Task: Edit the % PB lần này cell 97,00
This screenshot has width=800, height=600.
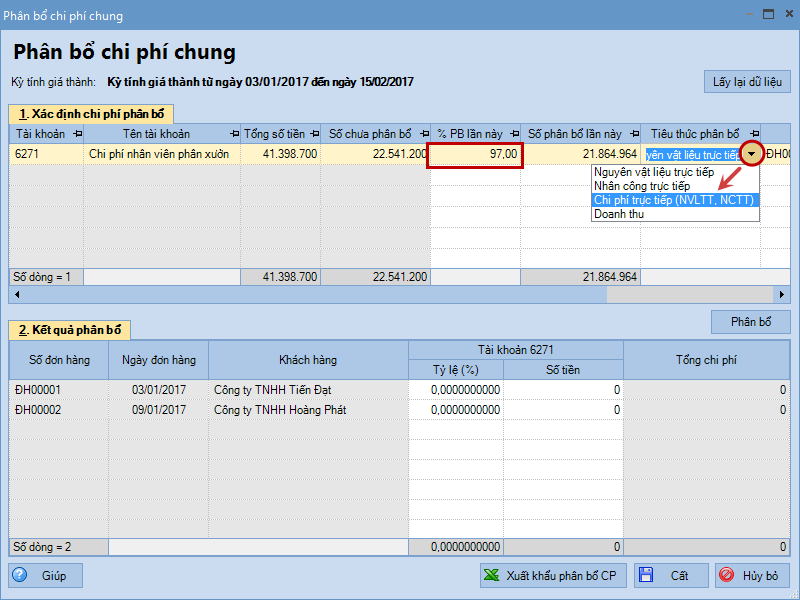Action: click(x=475, y=154)
